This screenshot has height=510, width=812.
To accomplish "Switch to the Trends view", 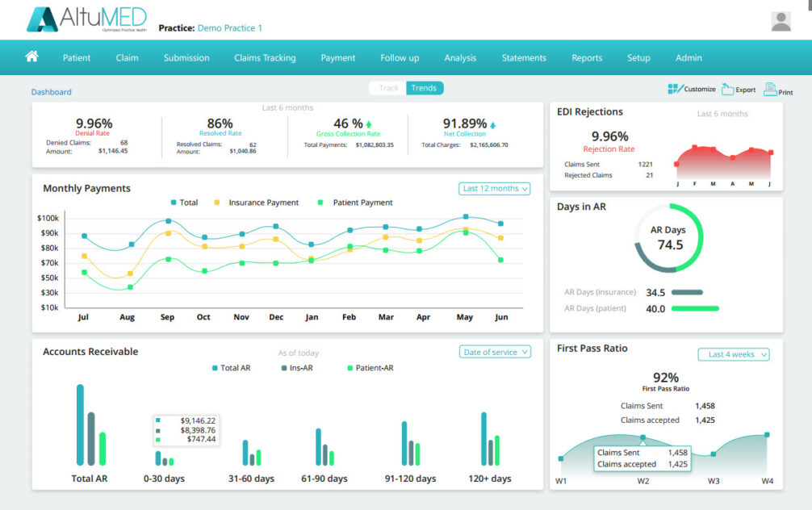I will [x=424, y=88].
